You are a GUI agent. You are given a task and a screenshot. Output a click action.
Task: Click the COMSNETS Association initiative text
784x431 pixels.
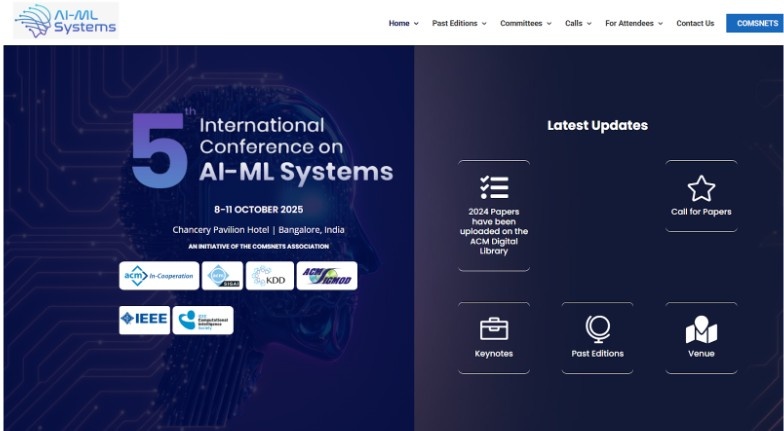(258, 246)
